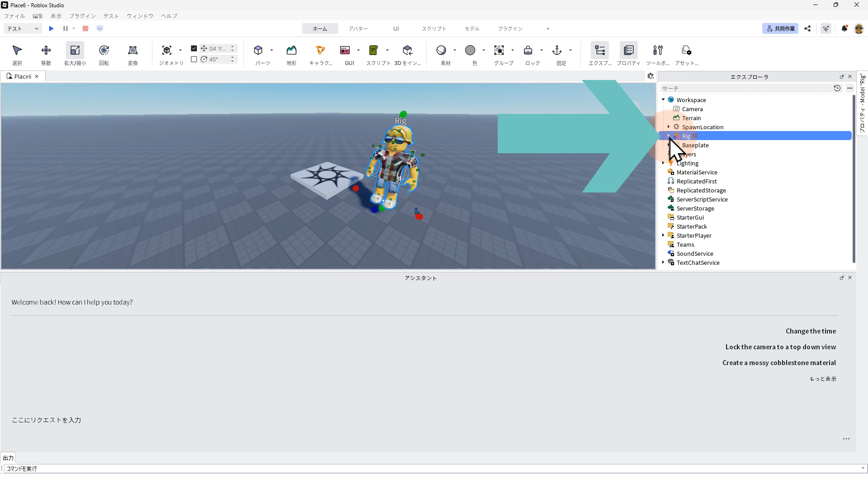The height and width of the screenshot is (488, 868).
Task: Open the Color (色) swatch picker
Action: (470, 51)
